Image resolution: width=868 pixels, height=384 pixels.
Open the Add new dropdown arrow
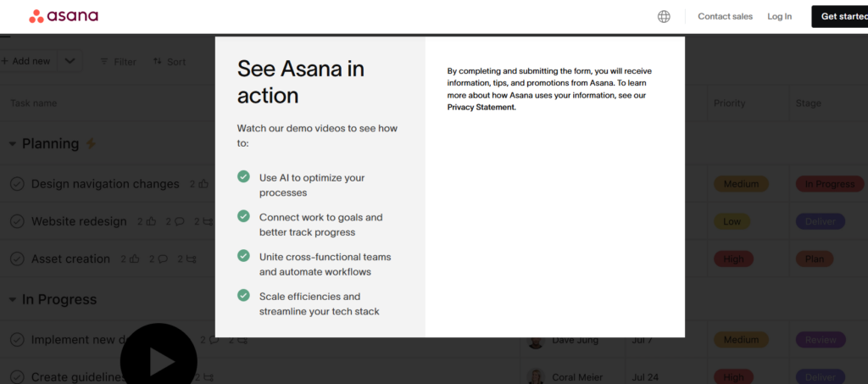70,61
